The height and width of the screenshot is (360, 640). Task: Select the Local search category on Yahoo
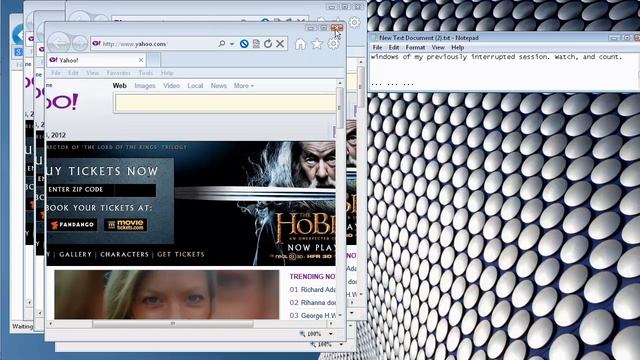[x=195, y=86]
